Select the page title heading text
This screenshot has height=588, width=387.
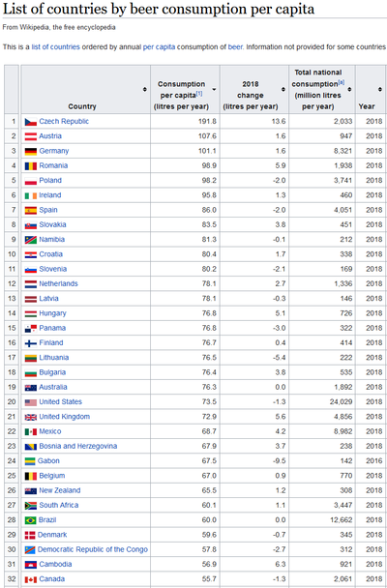[159, 9]
